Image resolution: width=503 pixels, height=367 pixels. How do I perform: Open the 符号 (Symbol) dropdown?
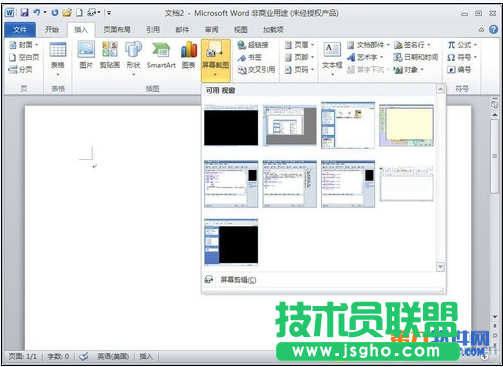(x=462, y=57)
